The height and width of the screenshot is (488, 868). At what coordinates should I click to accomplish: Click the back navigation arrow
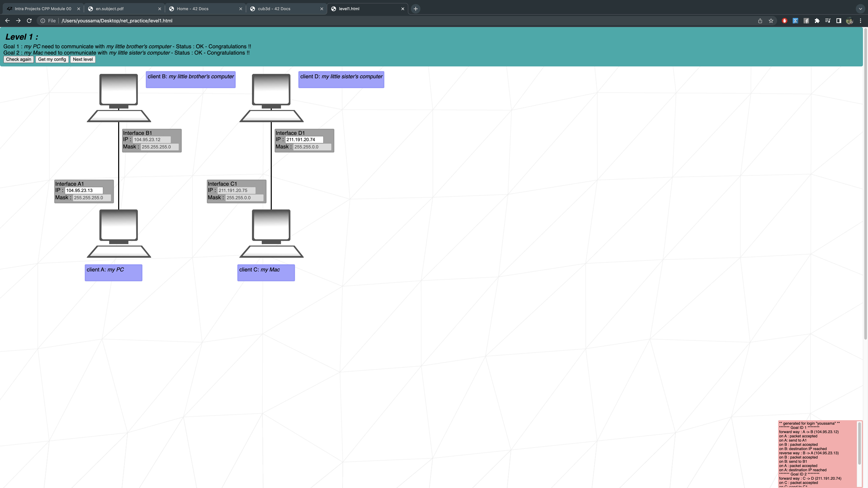coord(7,21)
